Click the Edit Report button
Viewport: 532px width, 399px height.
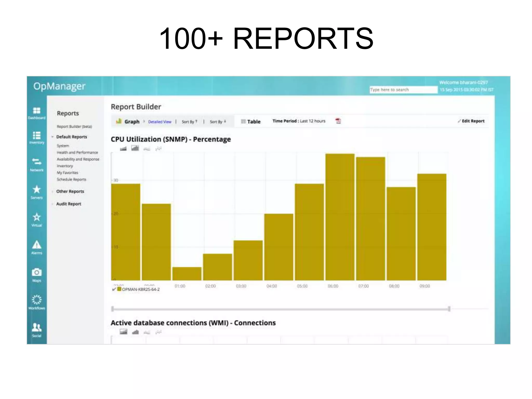471,121
